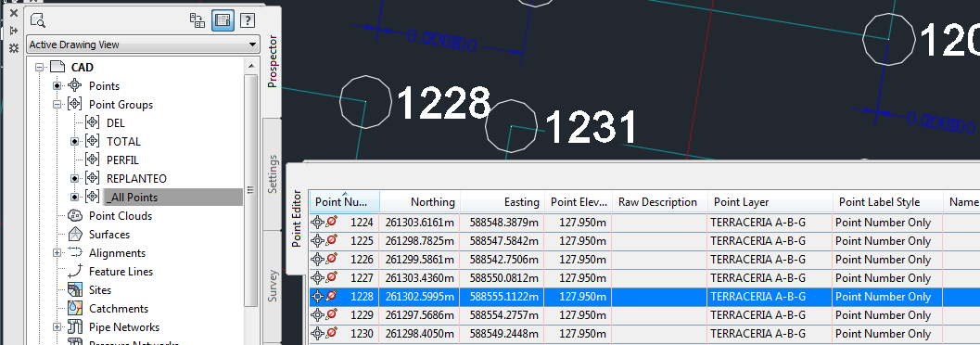Click the Toolspace search/preview magnifier icon
Viewport: 980px width, 345px height.
click(x=37, y=20)
